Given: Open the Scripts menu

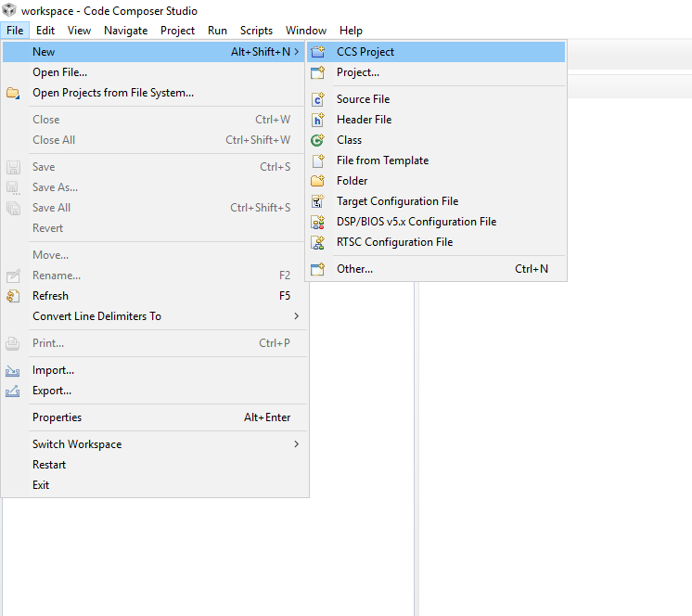Looking at the screenshot, I should click(x=256, y=31).
